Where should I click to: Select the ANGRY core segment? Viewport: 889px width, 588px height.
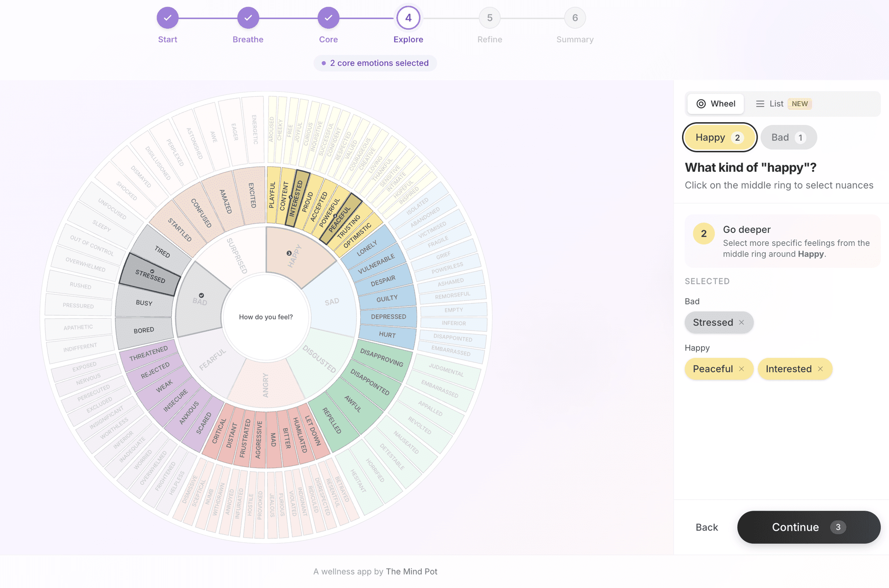click(x=265, y=385)
